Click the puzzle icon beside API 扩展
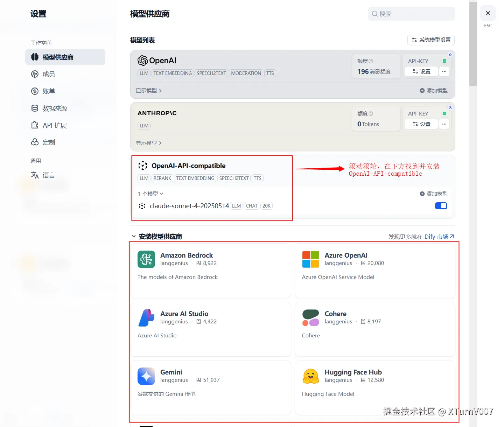Viewport: 504px width, 427px height. point(35,125)
